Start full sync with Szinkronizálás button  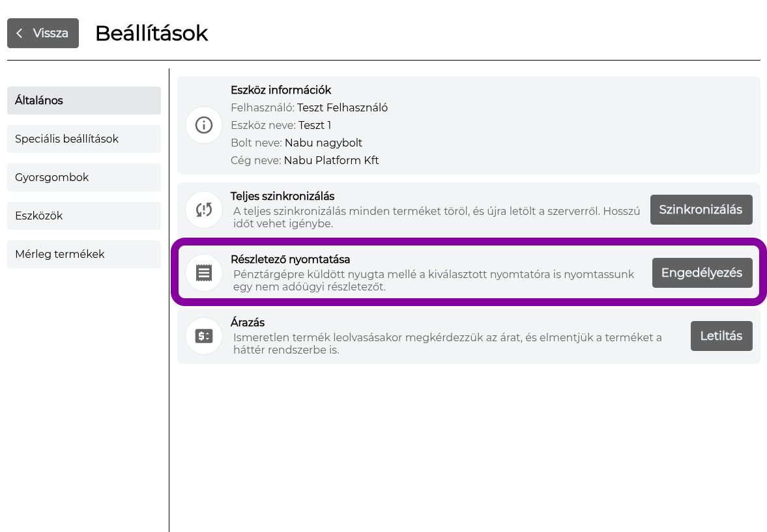tap(701, 210)
